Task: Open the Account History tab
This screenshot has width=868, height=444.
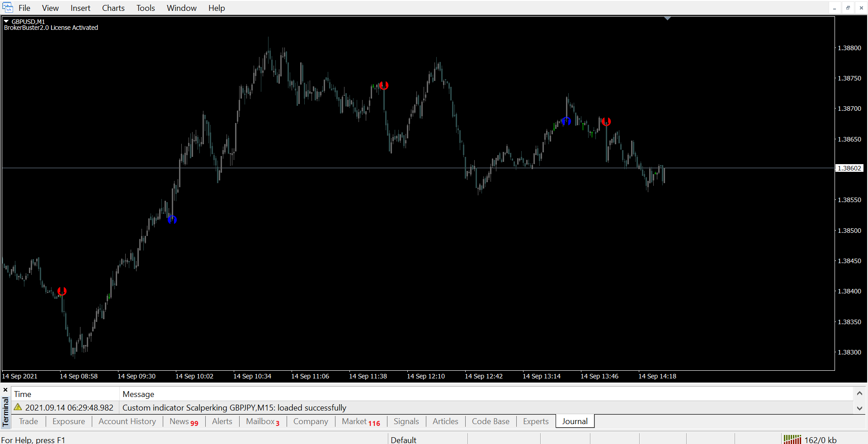Action: (127, 421)
